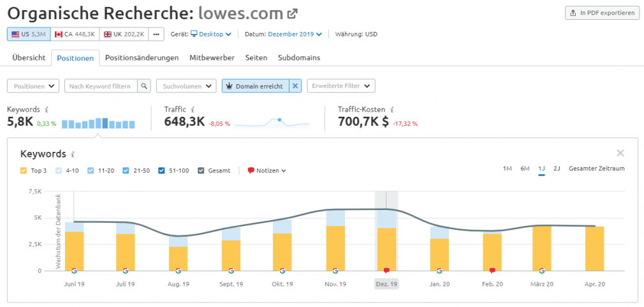
Task: Show info for Traffic-Kosten metric
Action: pos(392,110)
